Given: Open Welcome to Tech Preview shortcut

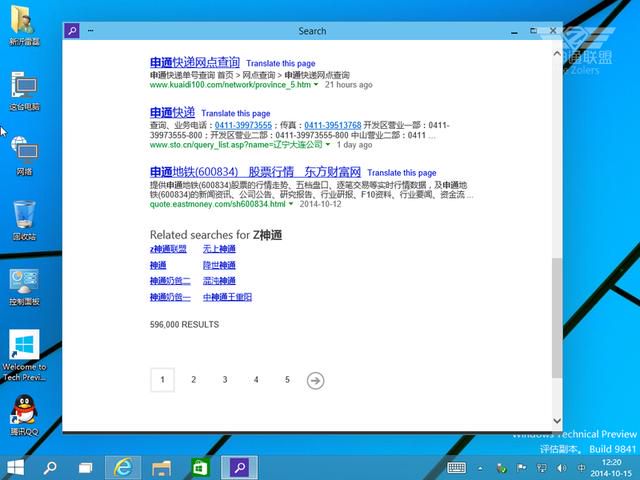Looking at the screenshot, I should coord(24,355).
